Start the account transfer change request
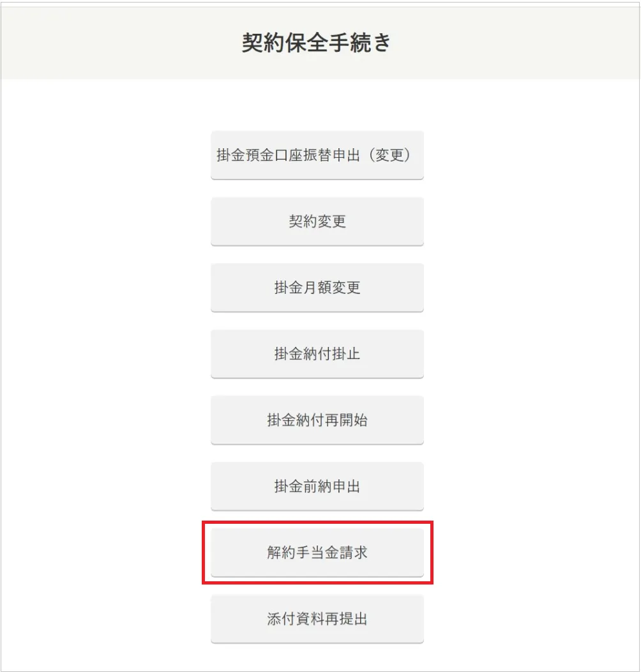 point(317,155)
